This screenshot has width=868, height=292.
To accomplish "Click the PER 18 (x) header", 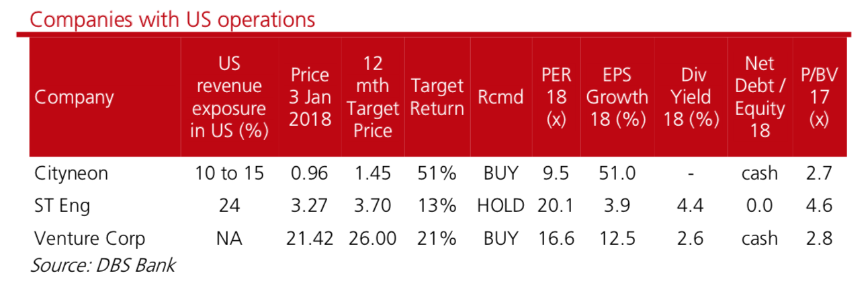I will 556,98.
